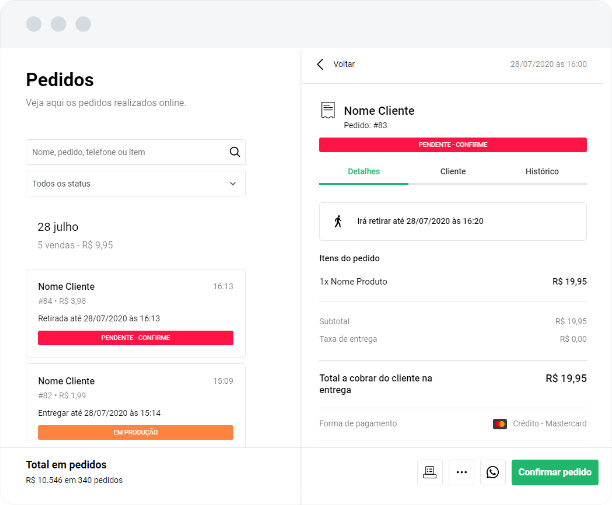The height and width of the screenshot is (505, 612).
Task: Expand the 'Todos os status' dropdown
Action: coord(135,184)
